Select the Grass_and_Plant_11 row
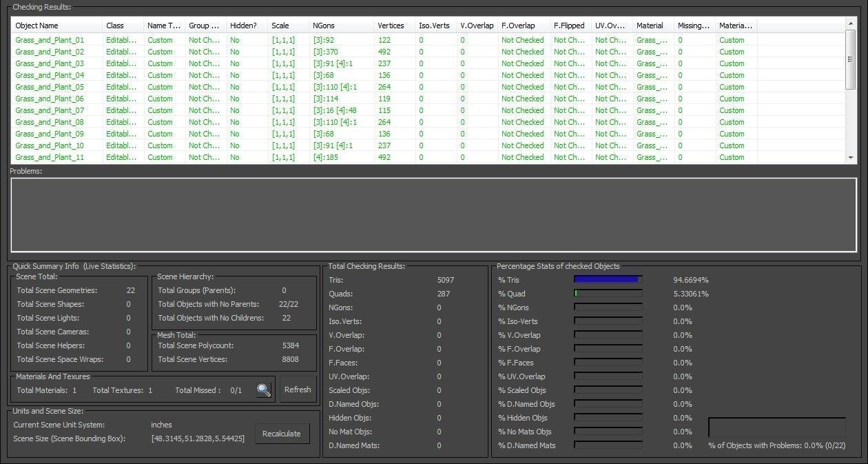 (x=428, y=157)
